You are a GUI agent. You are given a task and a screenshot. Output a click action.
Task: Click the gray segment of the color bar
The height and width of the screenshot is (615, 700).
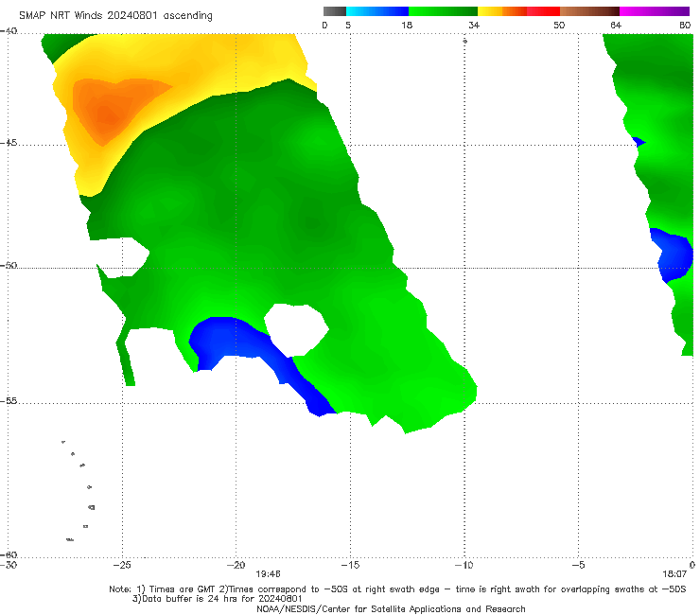coord(335,11)
